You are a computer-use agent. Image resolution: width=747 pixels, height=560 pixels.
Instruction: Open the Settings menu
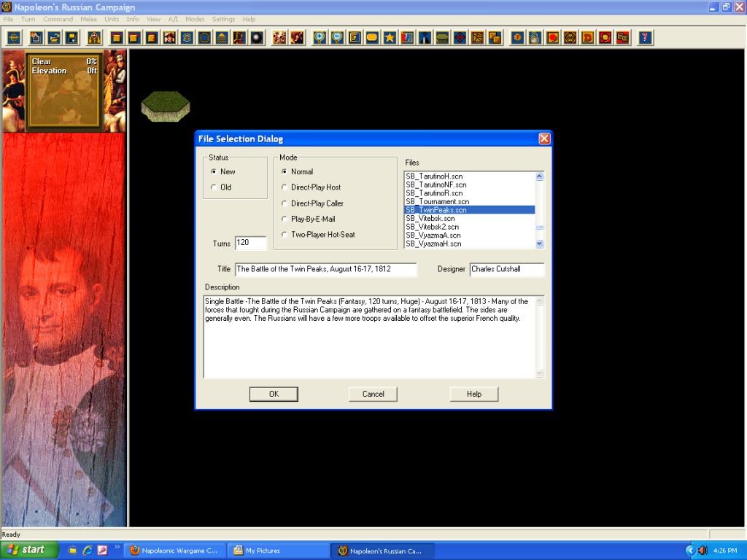click(223, 19)
